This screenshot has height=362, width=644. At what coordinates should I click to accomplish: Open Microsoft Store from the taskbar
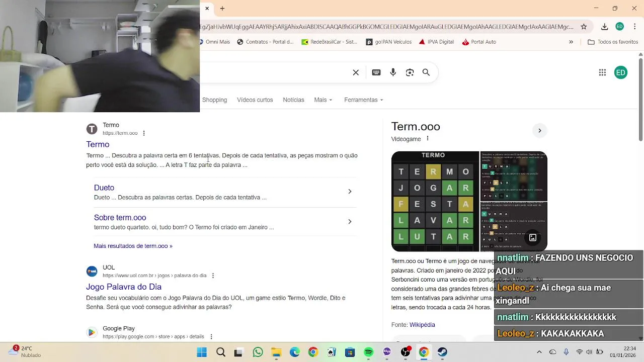tap(350, 352)
